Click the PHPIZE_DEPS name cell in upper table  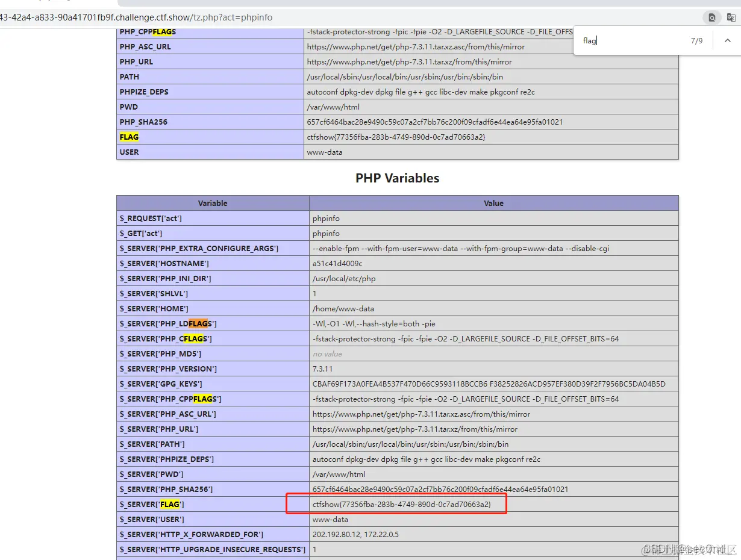(210, 92)
